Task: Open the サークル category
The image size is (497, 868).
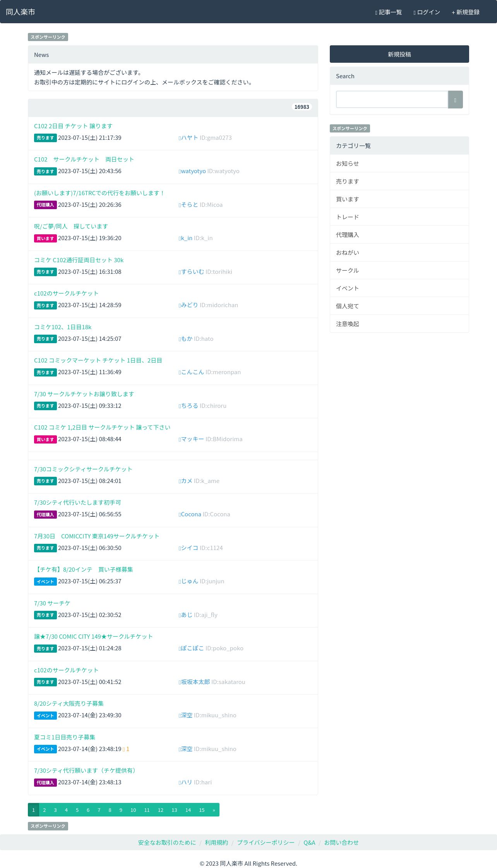Action: coord(399,270)
